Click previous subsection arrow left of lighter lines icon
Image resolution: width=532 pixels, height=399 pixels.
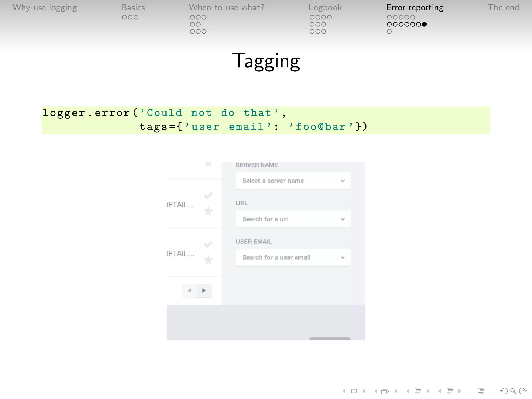pos(408,391)
